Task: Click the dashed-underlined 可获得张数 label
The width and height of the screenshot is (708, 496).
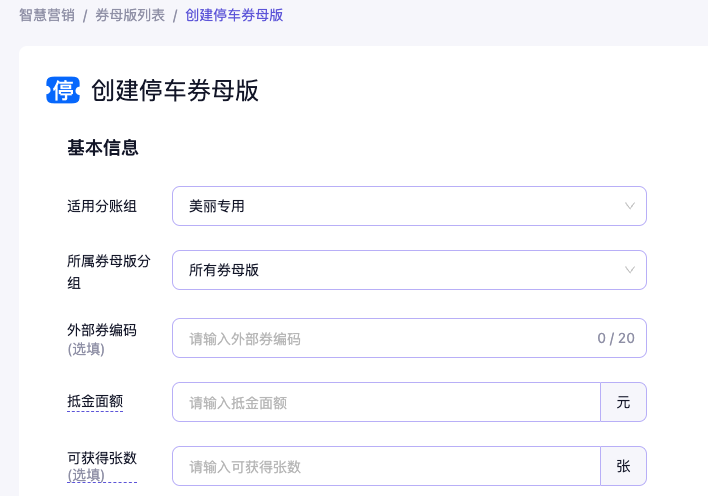Action: coord(102,457)
